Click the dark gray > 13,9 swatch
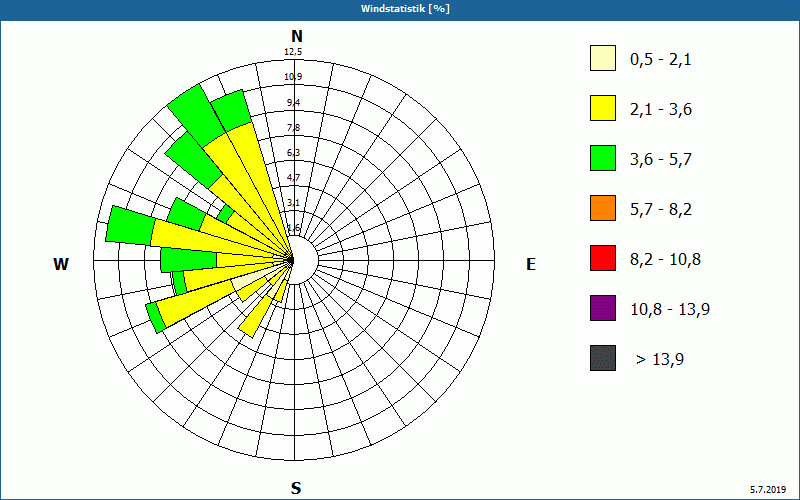The height and width of the screenshot is (500, 800). click(603, 358)
